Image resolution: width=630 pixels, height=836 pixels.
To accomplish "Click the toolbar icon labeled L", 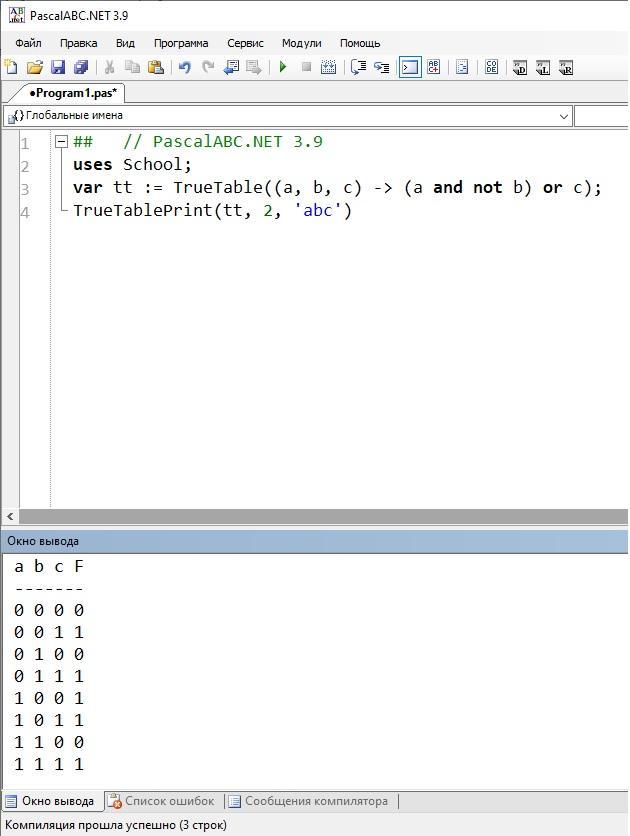I will (x=543, y=68).
